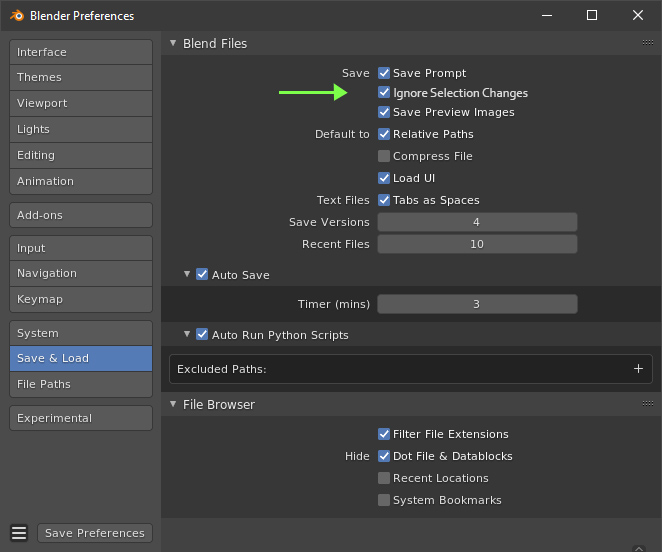Toggle Relative Paths default

click(x=384, y=134)
